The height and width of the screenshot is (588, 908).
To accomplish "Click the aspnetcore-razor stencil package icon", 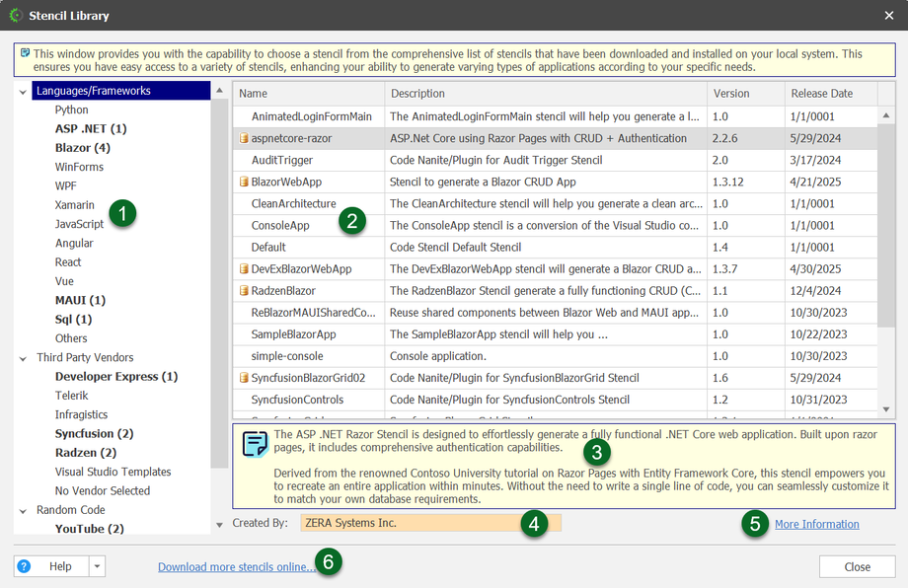I will coord(244,138).
